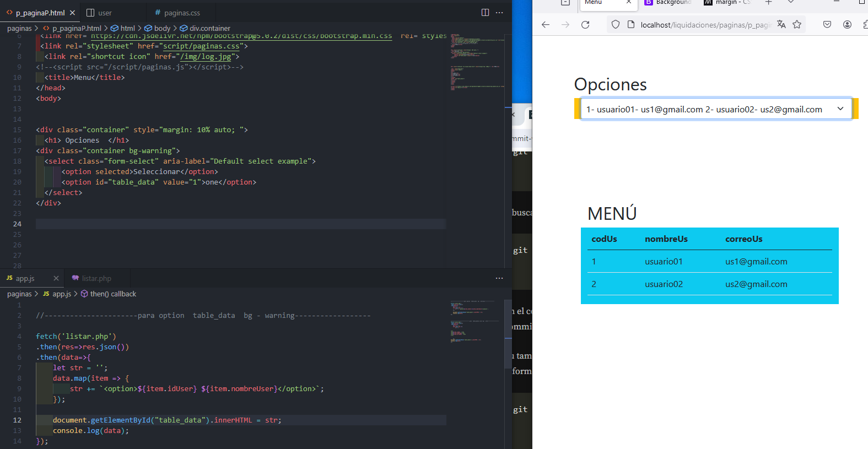Open top editor more actions menu
868x449 pixels.
point(499,13)
